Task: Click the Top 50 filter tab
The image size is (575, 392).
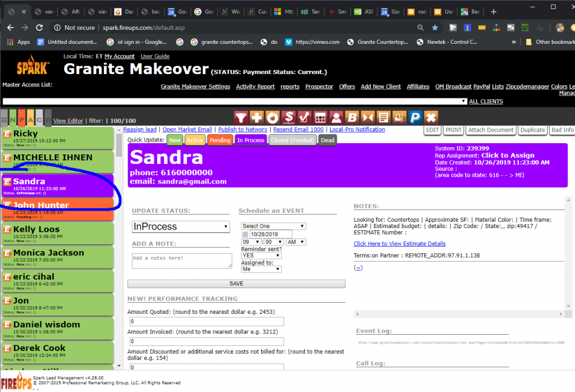Action: [x=4, y=117]
